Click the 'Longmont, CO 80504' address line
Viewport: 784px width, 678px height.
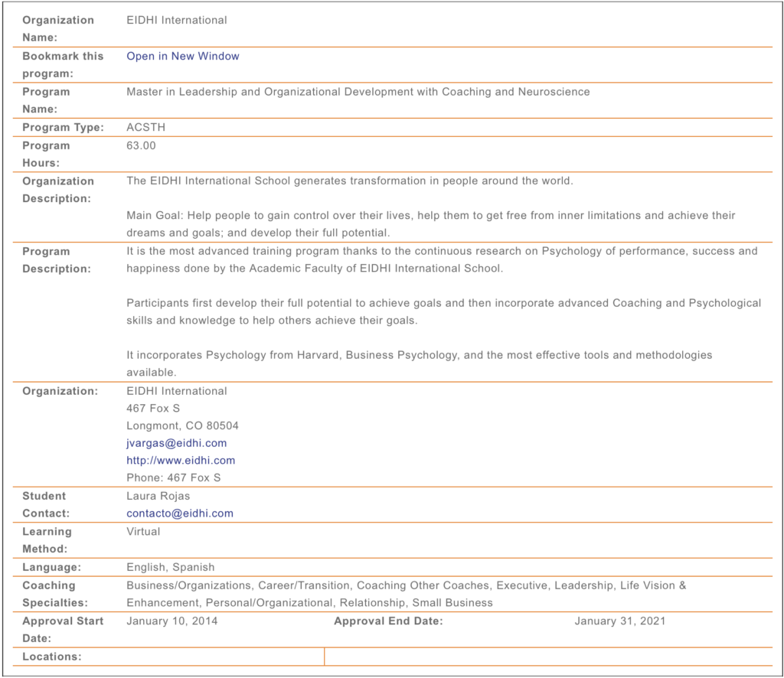pos(182,425)
